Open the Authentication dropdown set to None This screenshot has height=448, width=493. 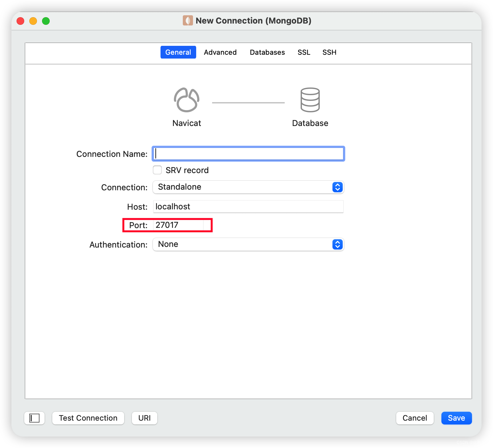(248, 244)
